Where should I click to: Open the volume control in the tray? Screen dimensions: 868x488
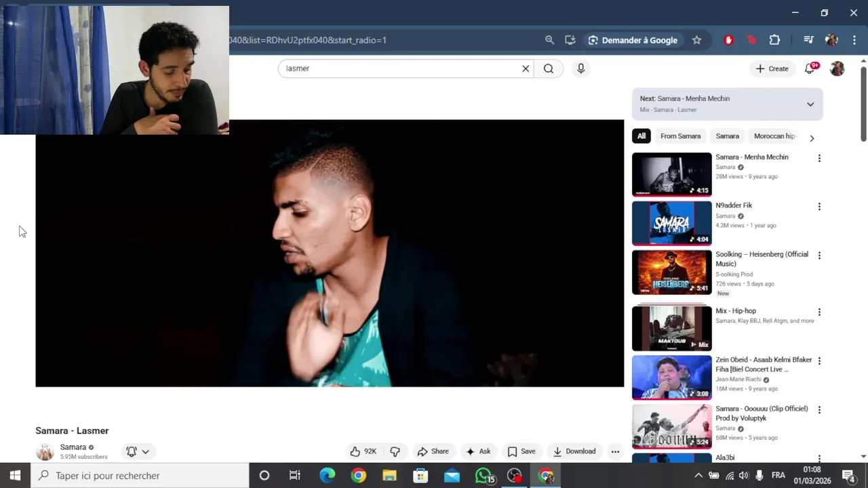(745, 476)
